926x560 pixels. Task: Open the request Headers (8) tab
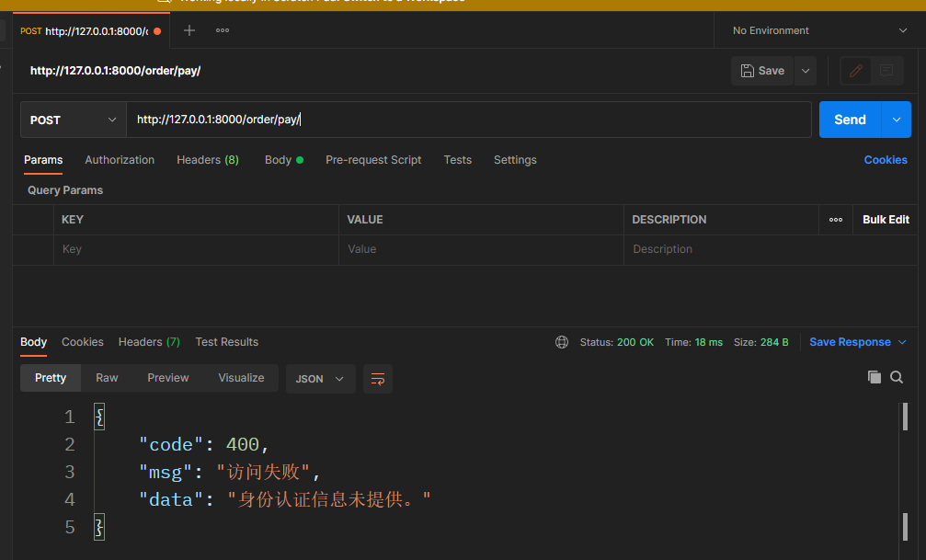tap(208, 160)
